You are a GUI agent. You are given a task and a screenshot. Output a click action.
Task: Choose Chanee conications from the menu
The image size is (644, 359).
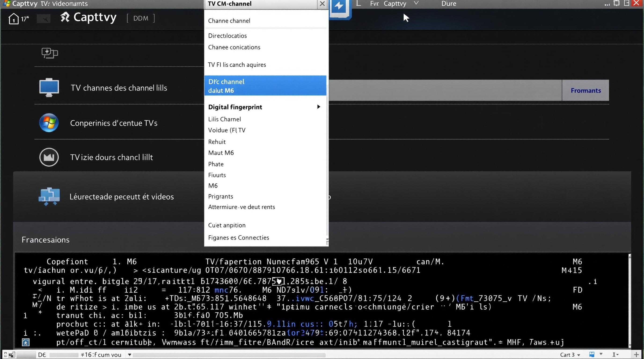(x=234, y=47)
